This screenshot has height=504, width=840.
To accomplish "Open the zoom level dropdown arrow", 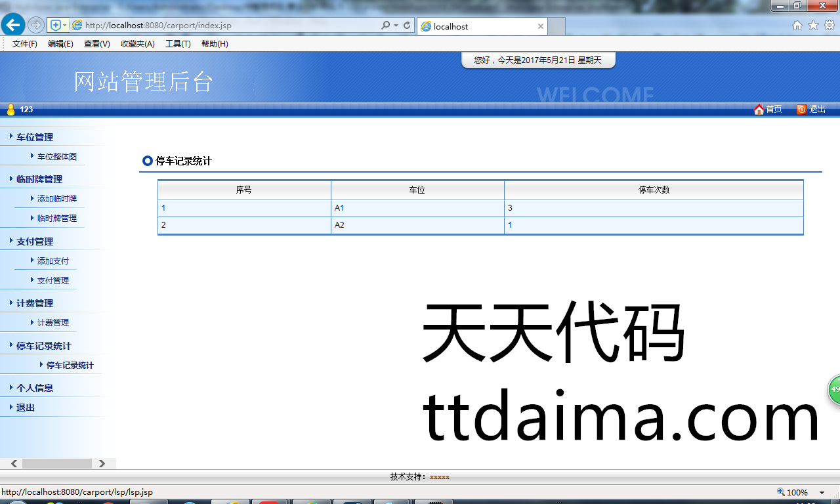I will [822, 493].
